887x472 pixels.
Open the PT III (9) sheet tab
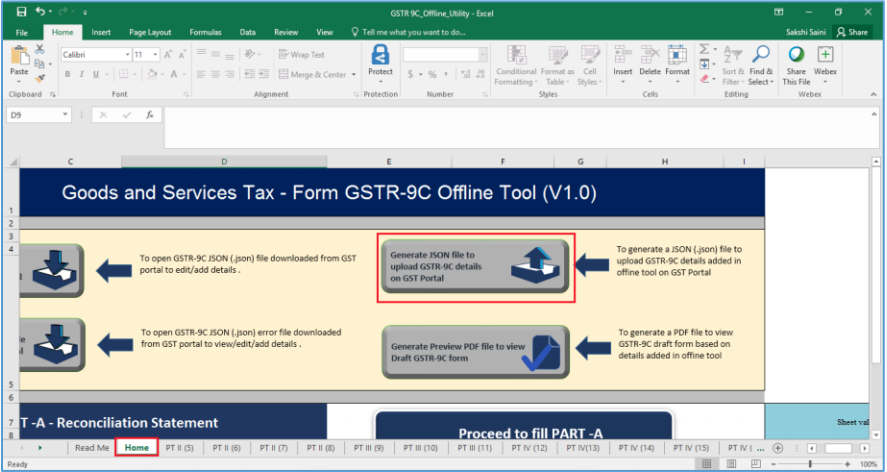coord(369,448)
